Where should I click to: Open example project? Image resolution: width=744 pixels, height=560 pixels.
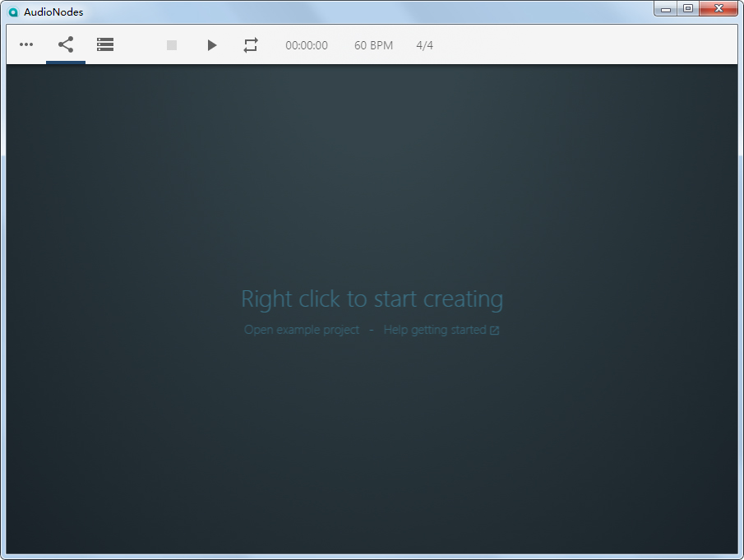click(x=301, y=329)
